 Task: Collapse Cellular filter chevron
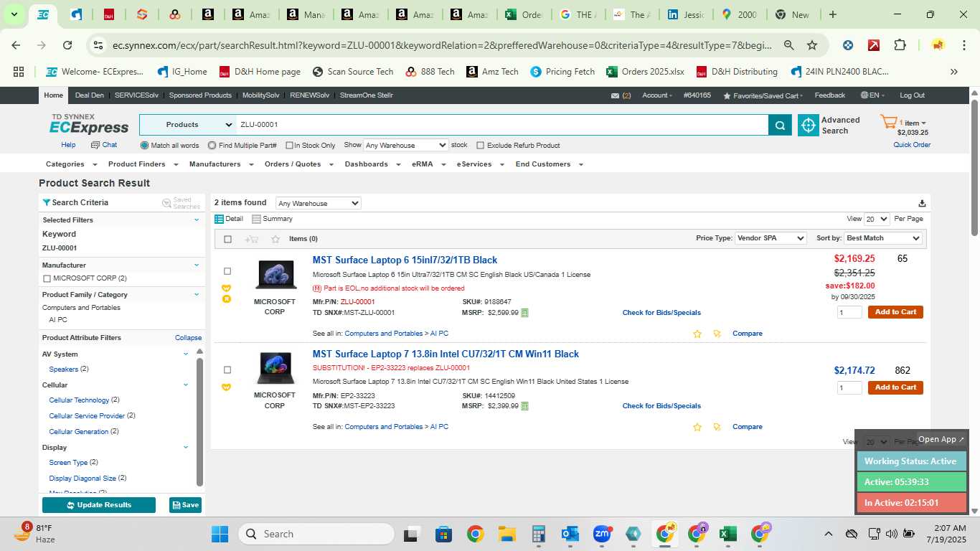coord(186,385)
